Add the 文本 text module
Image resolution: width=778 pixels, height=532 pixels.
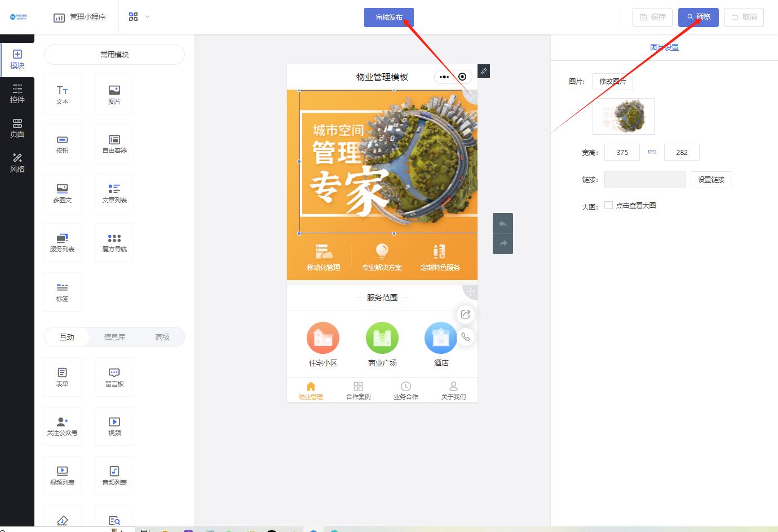pyautogui.click(x=62, y=95)
